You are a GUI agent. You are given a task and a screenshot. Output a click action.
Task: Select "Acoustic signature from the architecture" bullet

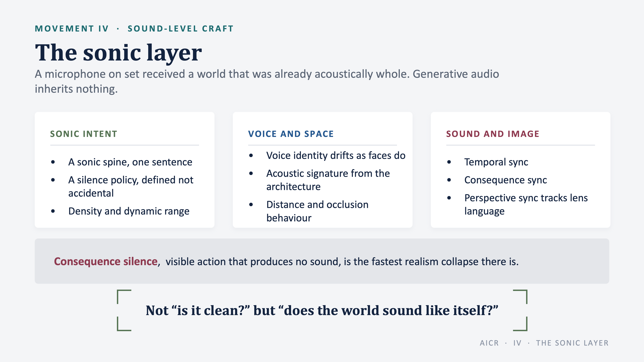coord(328,180)
